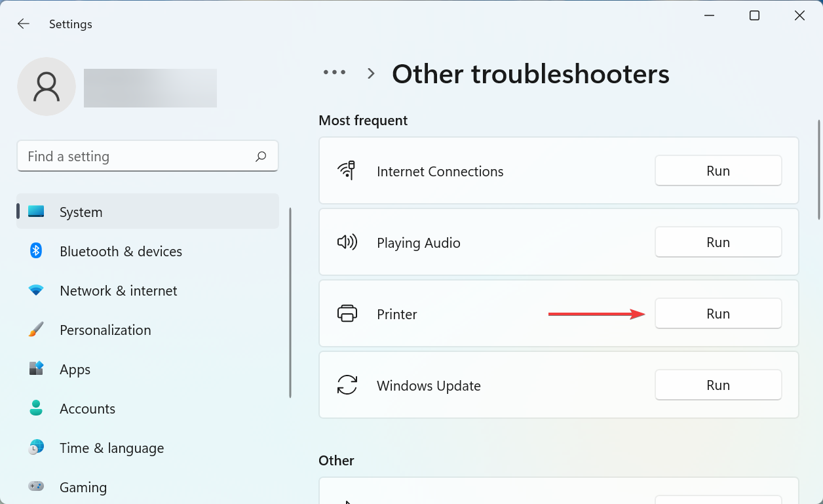Screen dimensions: 823x504
Task: Click the Playing Audio speaker icon
Action: (x=347, y=242)
